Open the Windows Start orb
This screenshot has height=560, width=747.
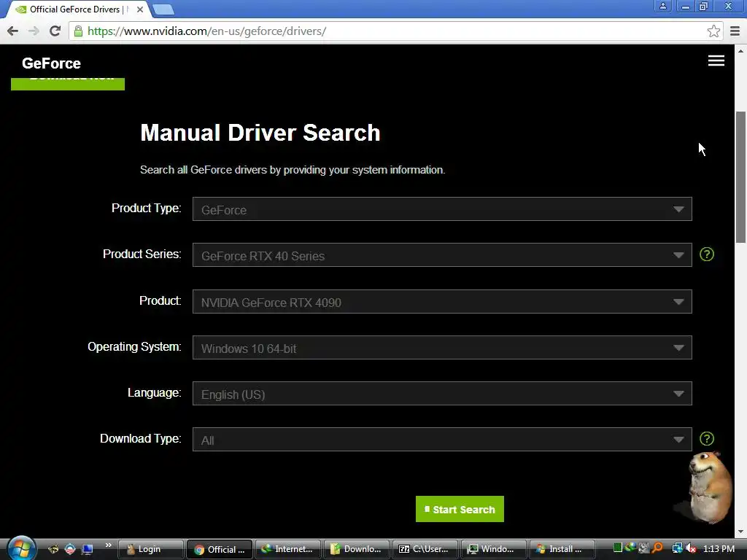(x=20, y=548)
